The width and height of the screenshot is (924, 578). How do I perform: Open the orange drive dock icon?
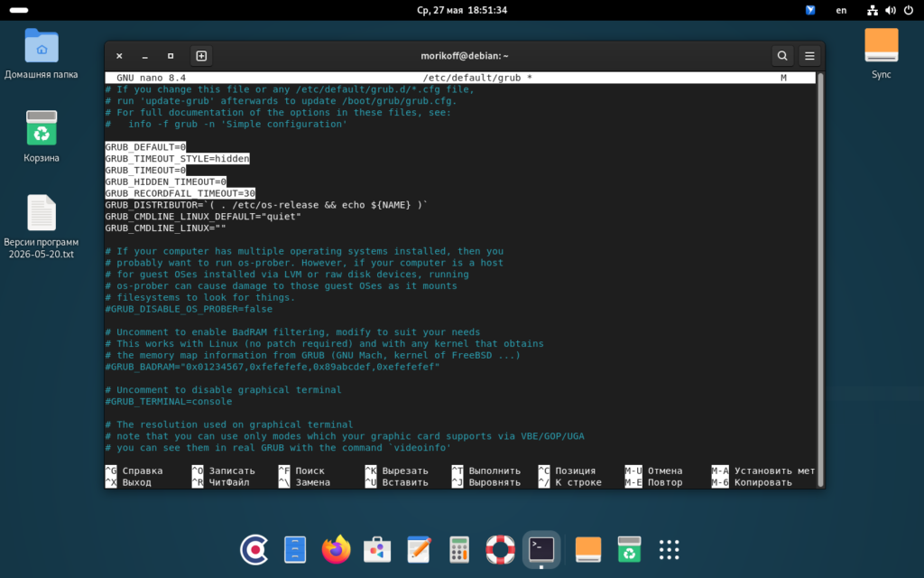[588, 549]
